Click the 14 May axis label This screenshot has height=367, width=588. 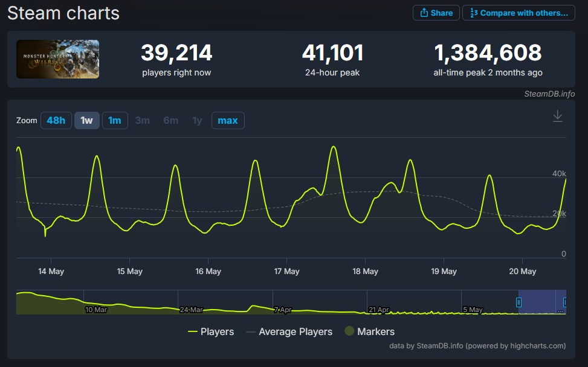pos(51,271)
